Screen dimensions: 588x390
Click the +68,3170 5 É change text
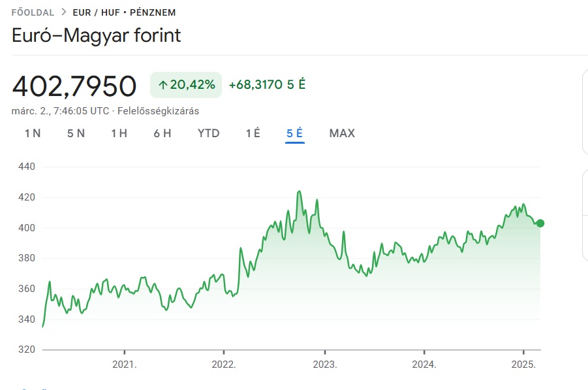(x=267, y=84)
